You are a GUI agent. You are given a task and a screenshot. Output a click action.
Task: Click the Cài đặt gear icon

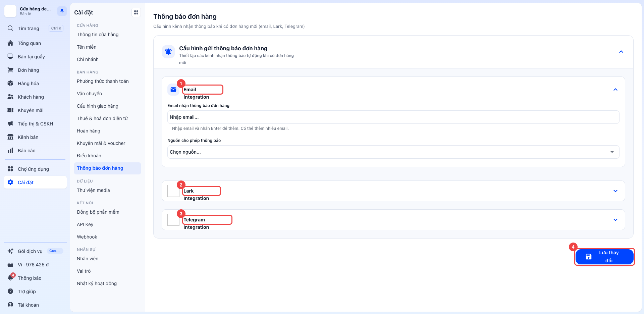pyautogui.click(x=10, y=182)
